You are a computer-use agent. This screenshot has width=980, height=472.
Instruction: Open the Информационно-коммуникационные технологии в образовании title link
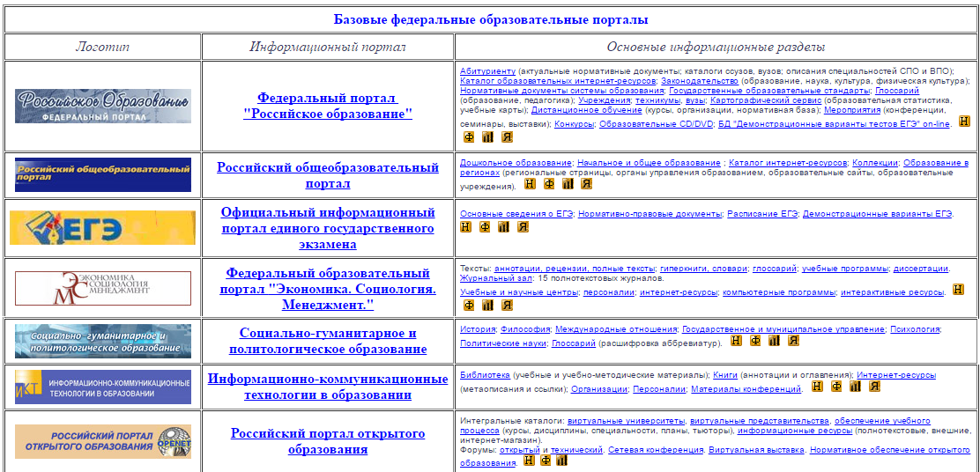coord(328,387)
